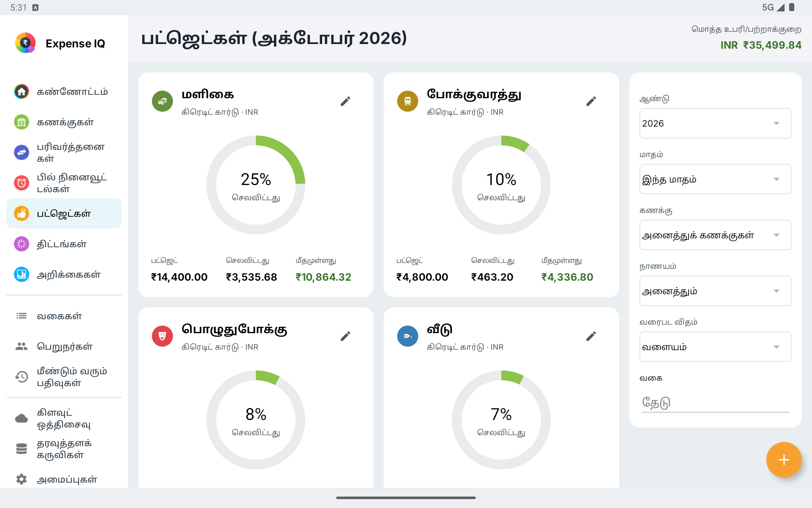Click the 5G signal status icon
This screenshot has height=508, width=812.
click(773, 7)
